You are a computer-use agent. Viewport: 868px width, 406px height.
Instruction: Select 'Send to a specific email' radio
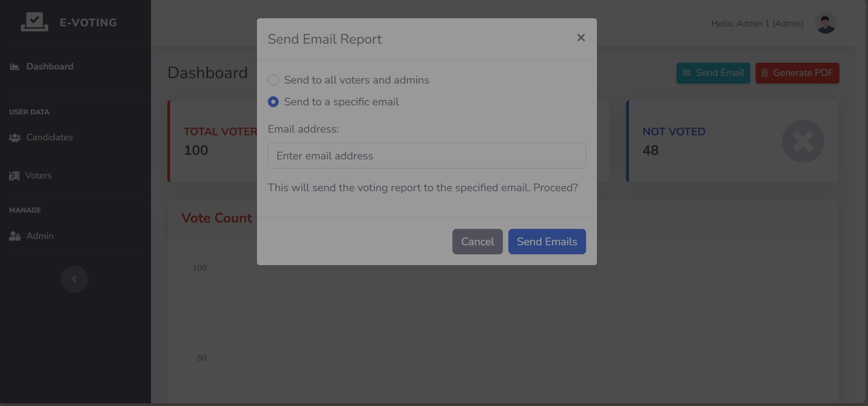273,102
